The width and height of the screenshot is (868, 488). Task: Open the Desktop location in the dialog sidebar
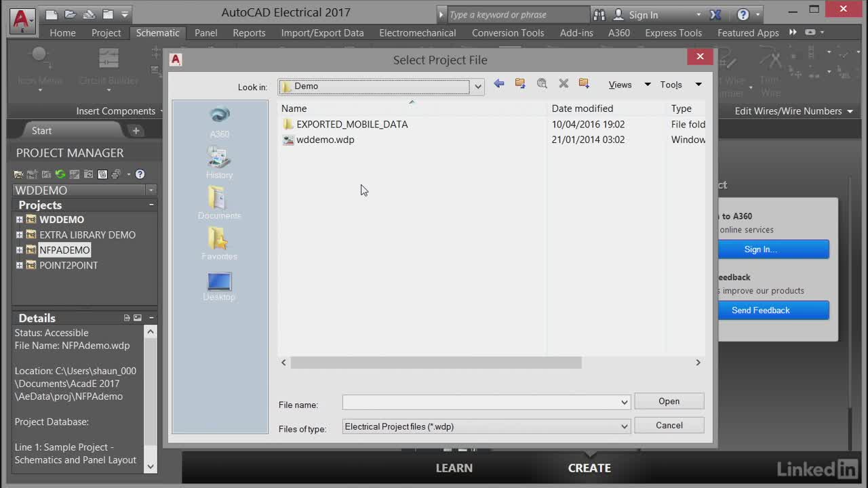(x=219, y=285)
